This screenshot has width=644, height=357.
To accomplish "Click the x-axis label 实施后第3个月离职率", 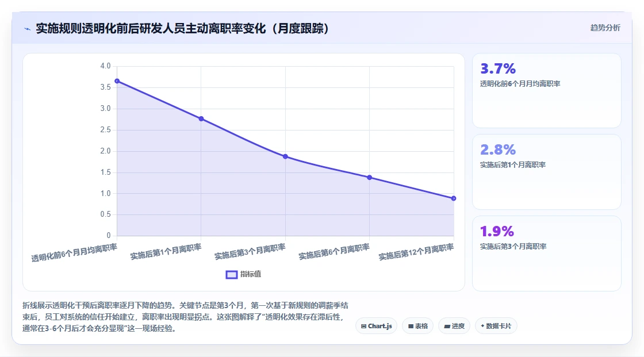I will click(x=250, y=251).
